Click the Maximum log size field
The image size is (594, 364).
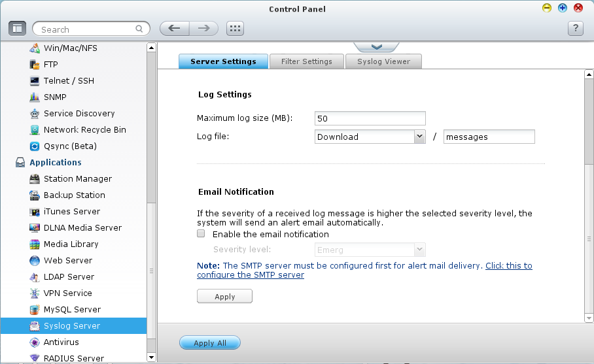370,118
